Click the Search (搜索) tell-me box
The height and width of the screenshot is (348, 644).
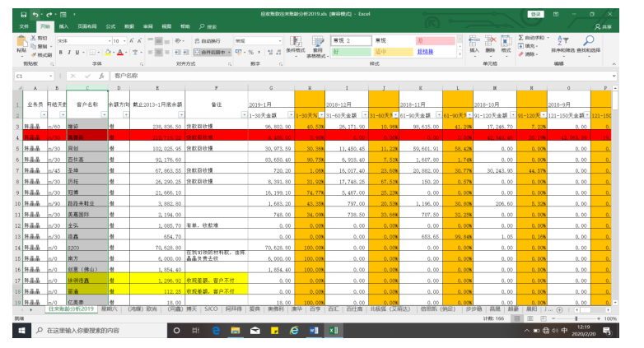208,26
